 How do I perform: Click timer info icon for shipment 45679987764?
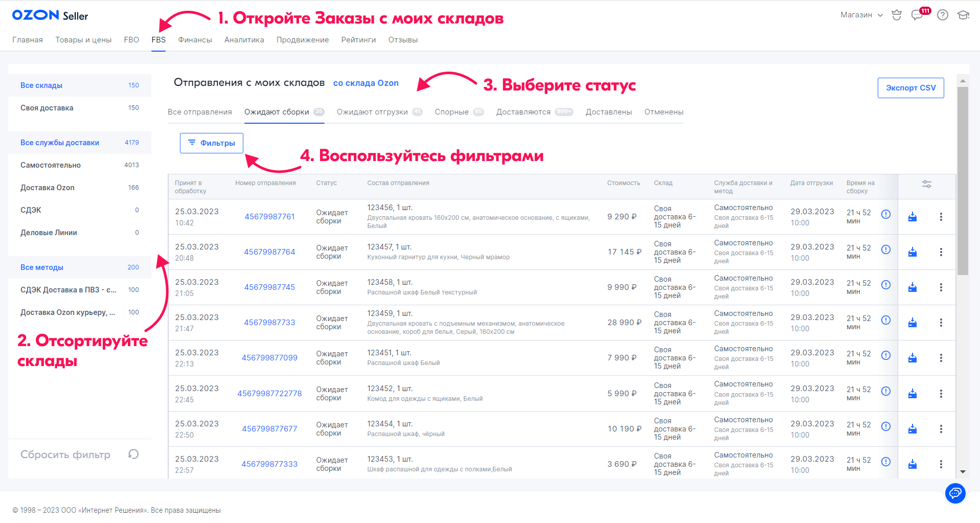pos(886,249)
